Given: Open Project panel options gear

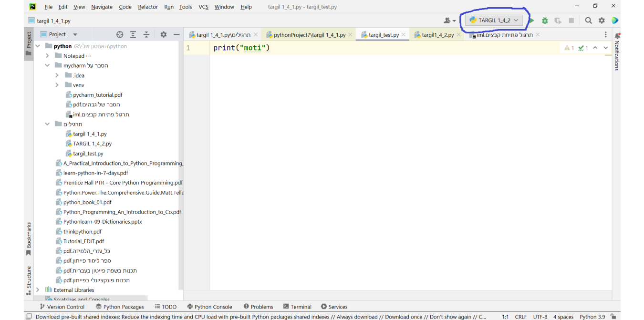Looking at the screenshot, I should pos(164,34).
